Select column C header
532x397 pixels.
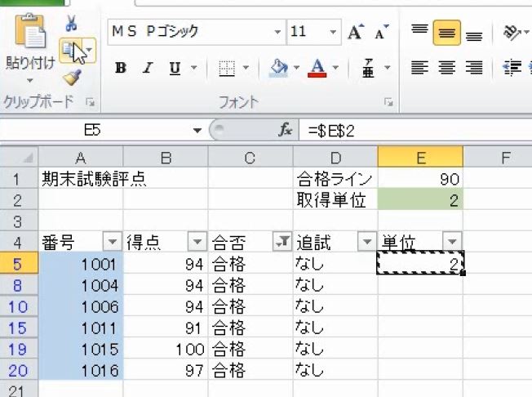(250, 157)
